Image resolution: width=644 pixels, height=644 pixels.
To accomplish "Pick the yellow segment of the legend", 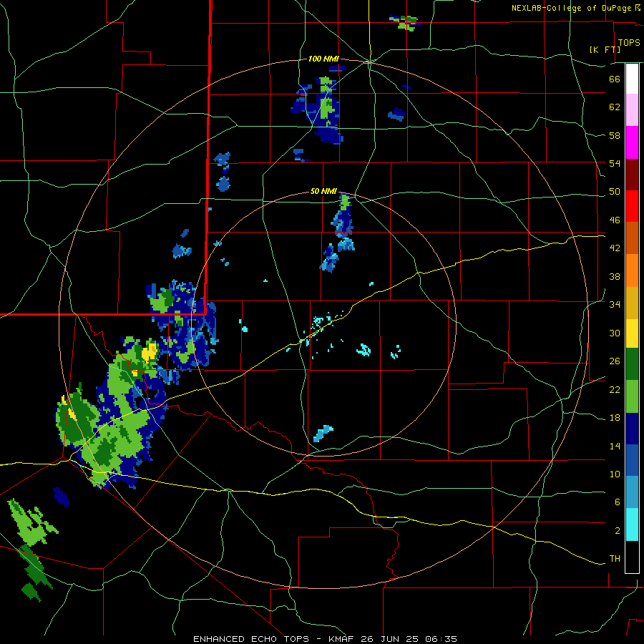I will (632, 333).
